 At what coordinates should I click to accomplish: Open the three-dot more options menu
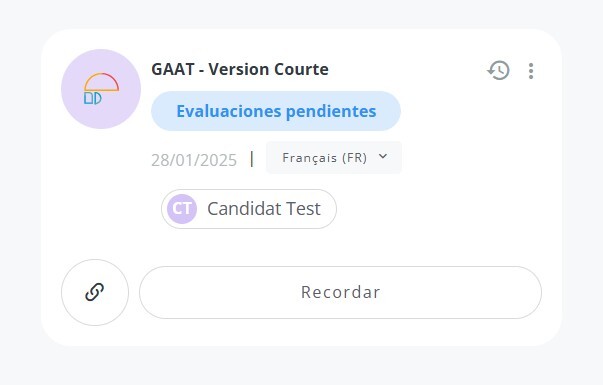531,71
